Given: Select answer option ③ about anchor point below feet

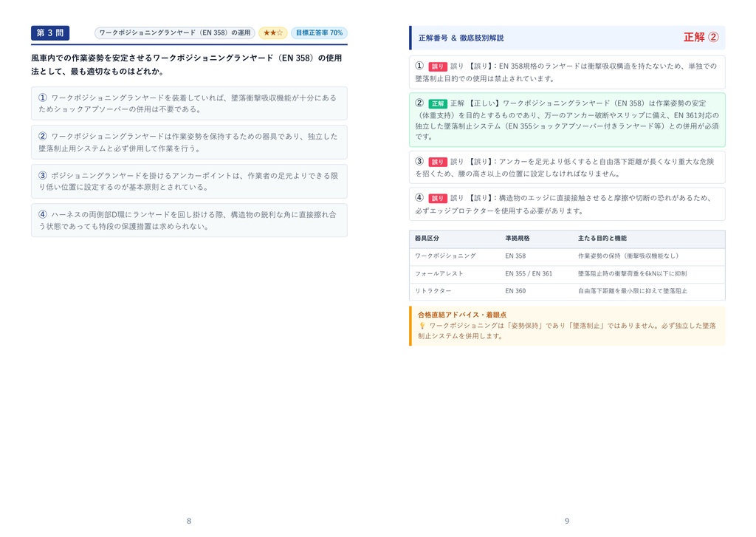Looking at the screenshot, I should pyautogui.click(x=189, y=182).
